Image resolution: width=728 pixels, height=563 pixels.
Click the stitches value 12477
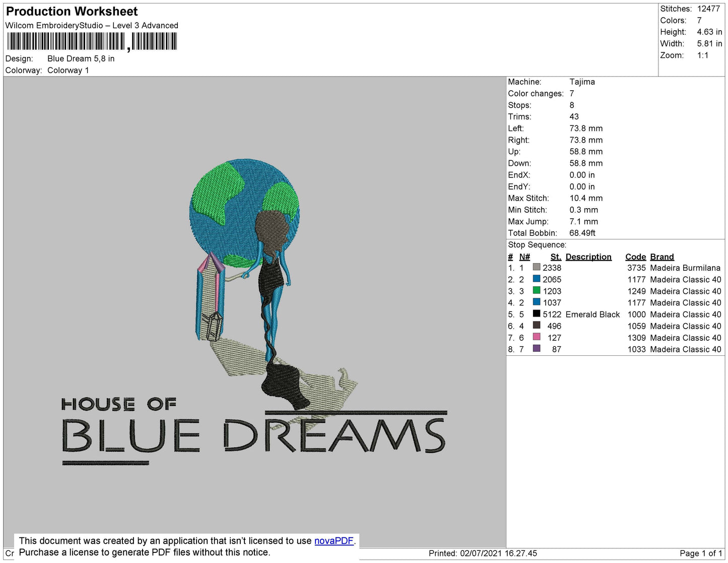708,9
